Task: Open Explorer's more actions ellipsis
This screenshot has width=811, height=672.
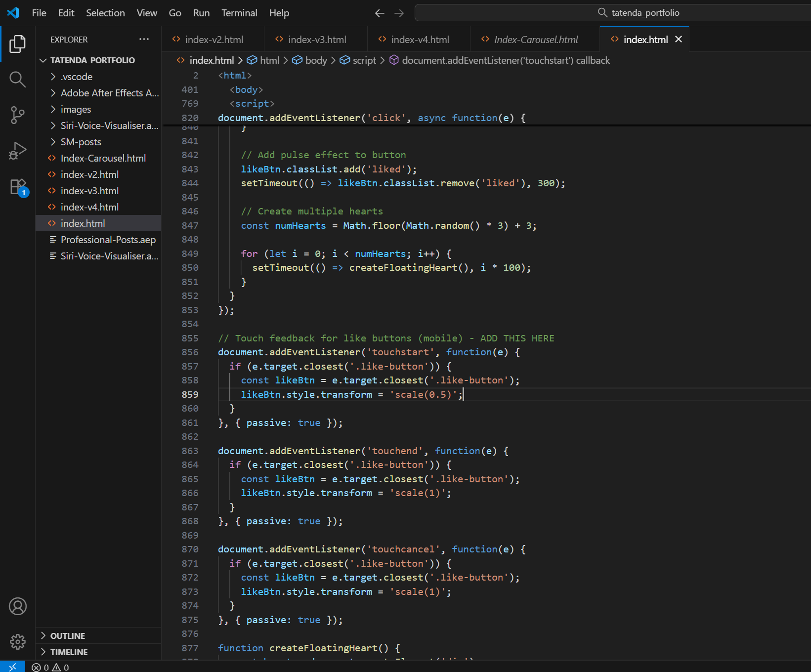Action: (144, 40)
